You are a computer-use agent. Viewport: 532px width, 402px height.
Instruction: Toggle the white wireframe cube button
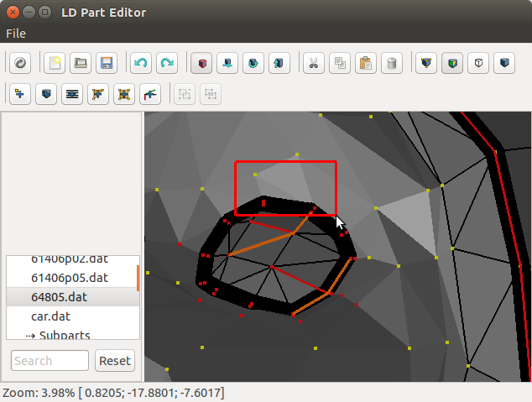478,63
